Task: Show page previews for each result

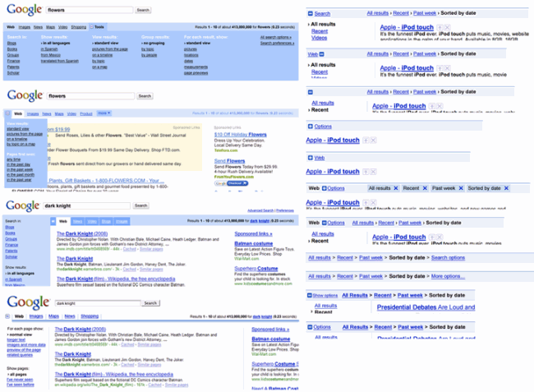Action: (x=196, y=73)
